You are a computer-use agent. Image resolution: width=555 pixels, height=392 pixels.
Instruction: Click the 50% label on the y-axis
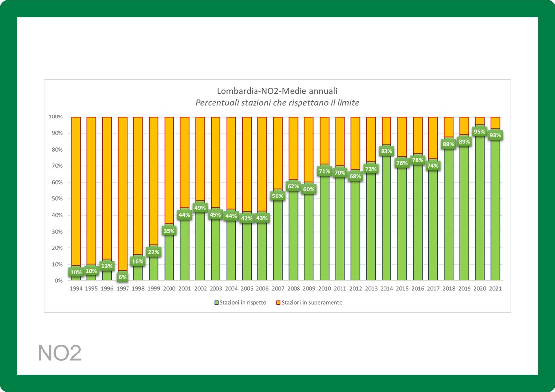[56, 199]
